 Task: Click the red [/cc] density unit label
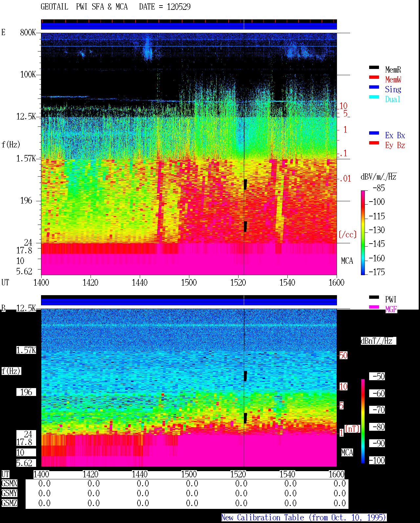pos(347,234)
